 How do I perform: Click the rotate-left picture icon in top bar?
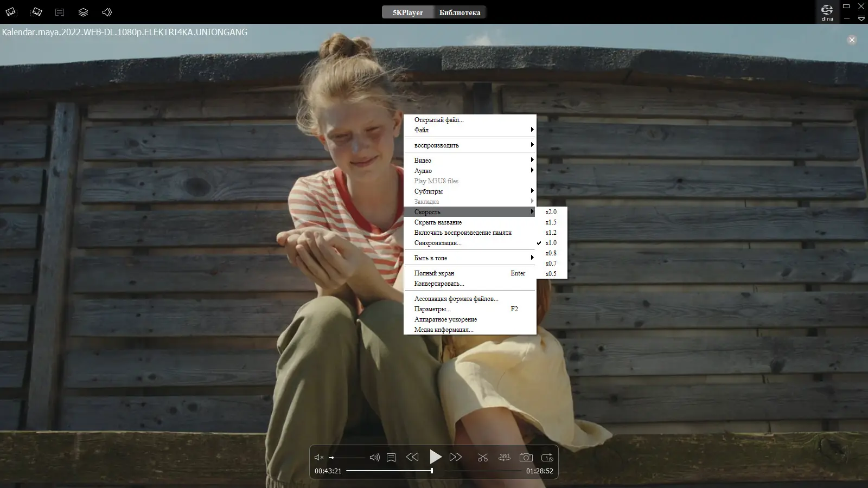pos(11,12)
